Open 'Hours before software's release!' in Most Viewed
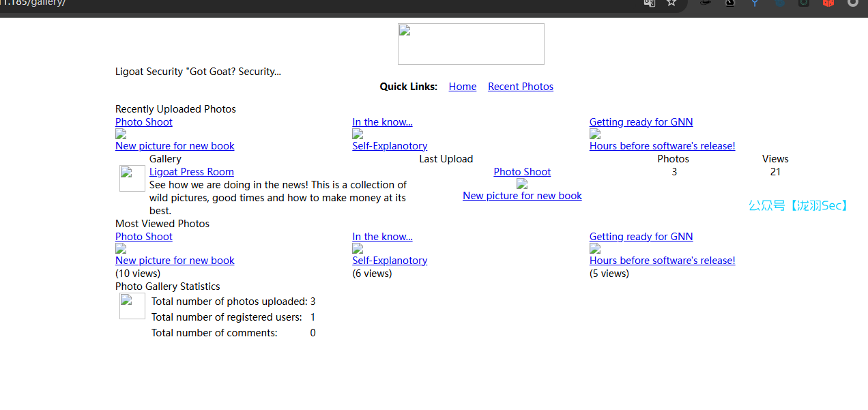This screenshot has width=868, height=410. coord(662,261)
